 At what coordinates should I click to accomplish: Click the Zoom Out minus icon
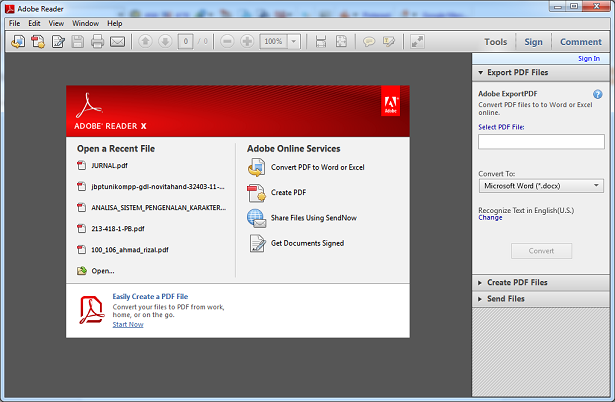click(x=227, y=41)
